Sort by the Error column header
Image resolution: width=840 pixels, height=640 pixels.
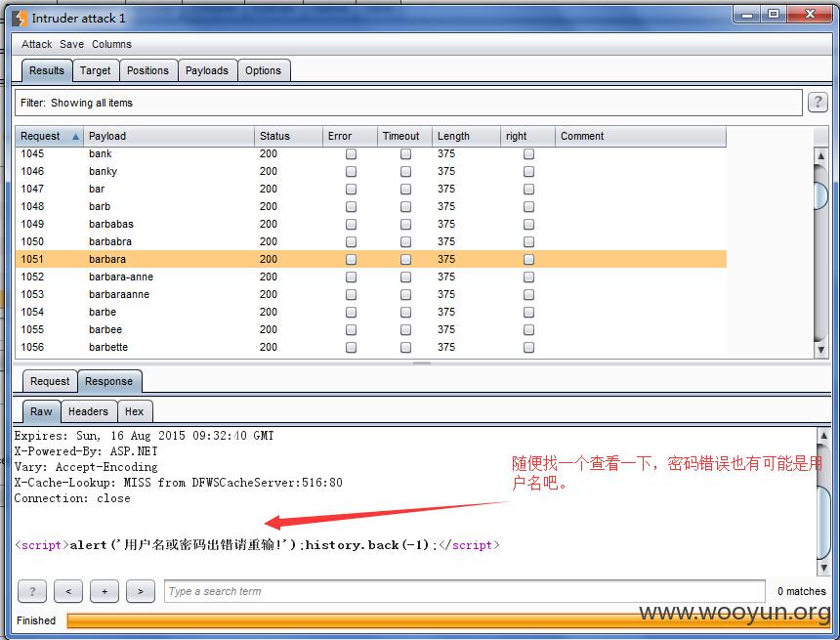[x=350, y=136]
